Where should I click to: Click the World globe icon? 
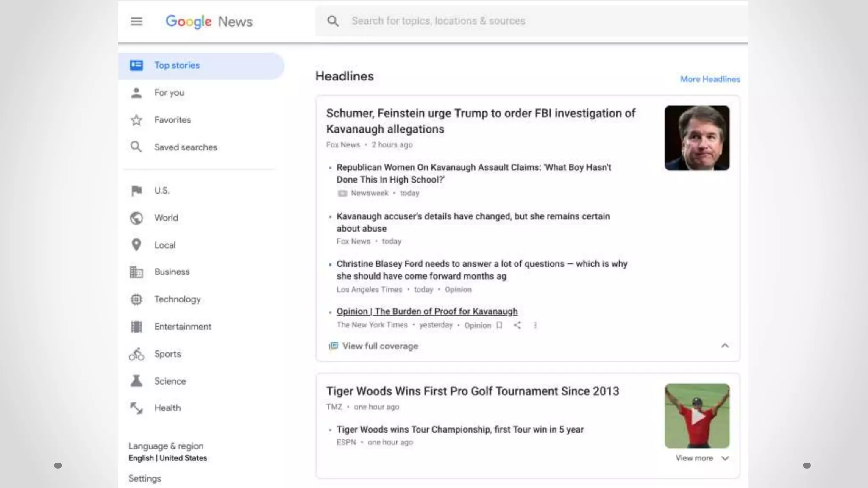[136, 218]
